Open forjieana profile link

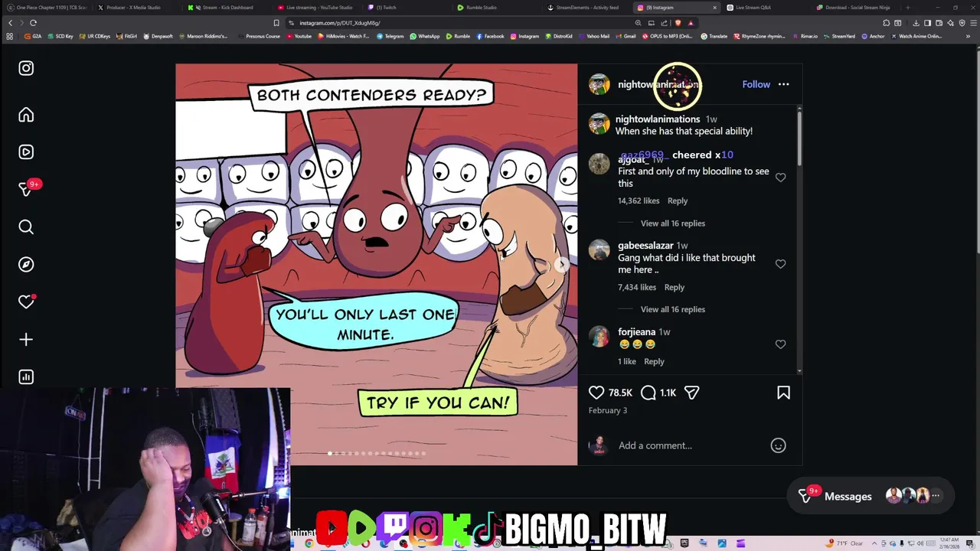(x=636, y=332)
